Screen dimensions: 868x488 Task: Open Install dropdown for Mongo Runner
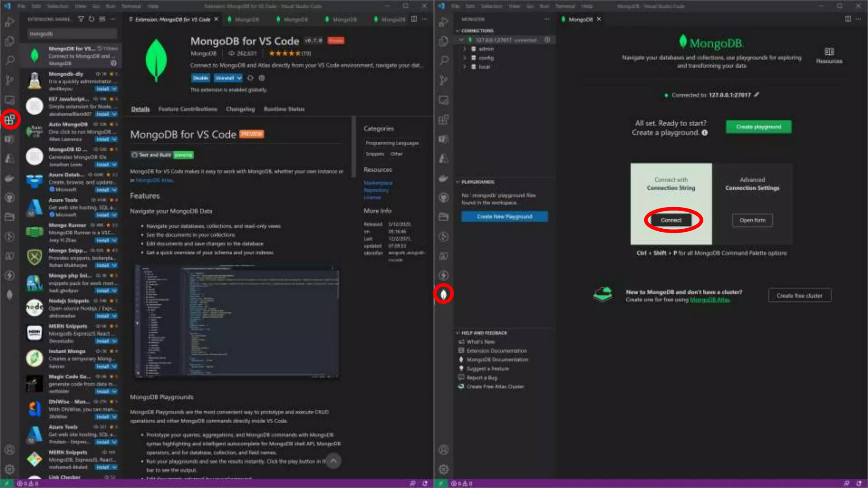coord(114,240)
